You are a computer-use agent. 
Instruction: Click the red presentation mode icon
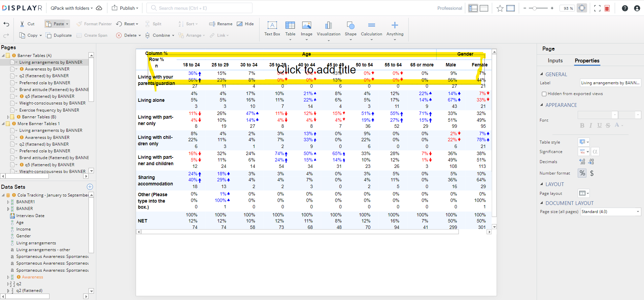point(607,8)
